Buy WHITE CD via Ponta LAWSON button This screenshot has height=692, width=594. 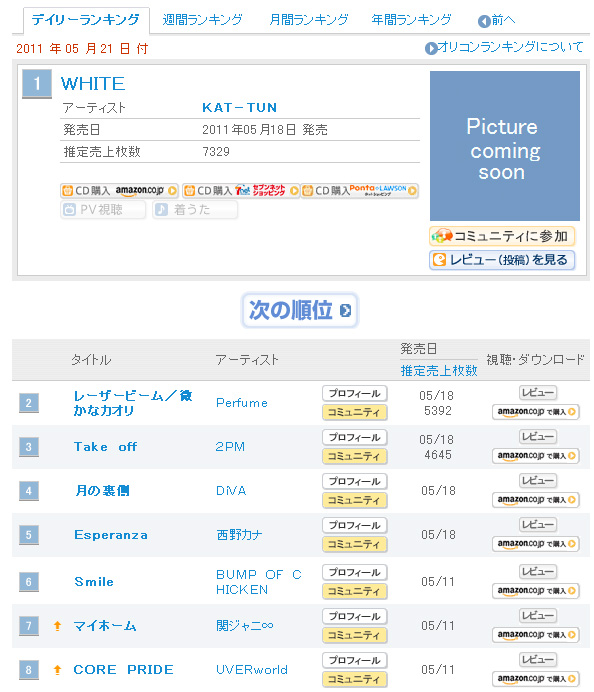[360, 191]
